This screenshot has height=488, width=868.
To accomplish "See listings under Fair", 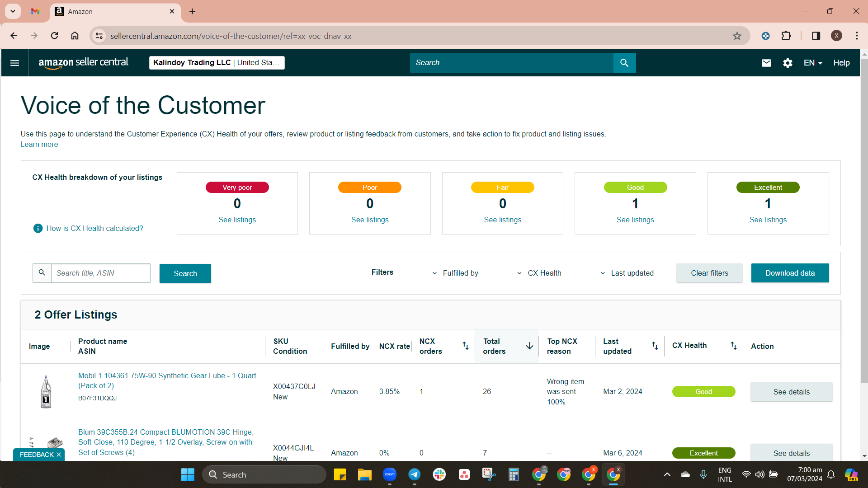I will [503, 220].
